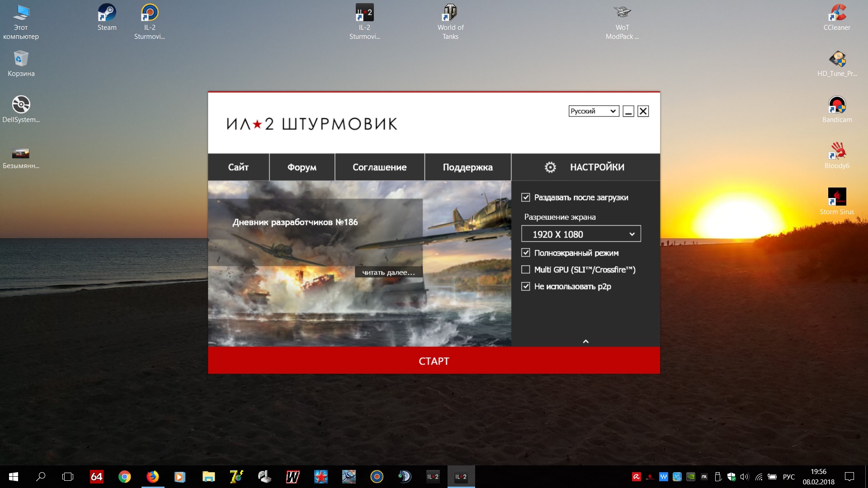Uncheck Раздавать после загрузки

pyautogui.click(x=525, y=197)
